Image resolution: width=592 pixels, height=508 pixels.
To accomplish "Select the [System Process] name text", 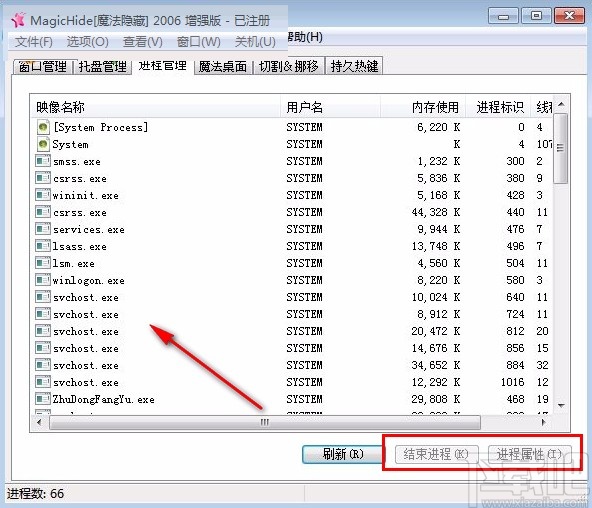I will coord(101,127).
